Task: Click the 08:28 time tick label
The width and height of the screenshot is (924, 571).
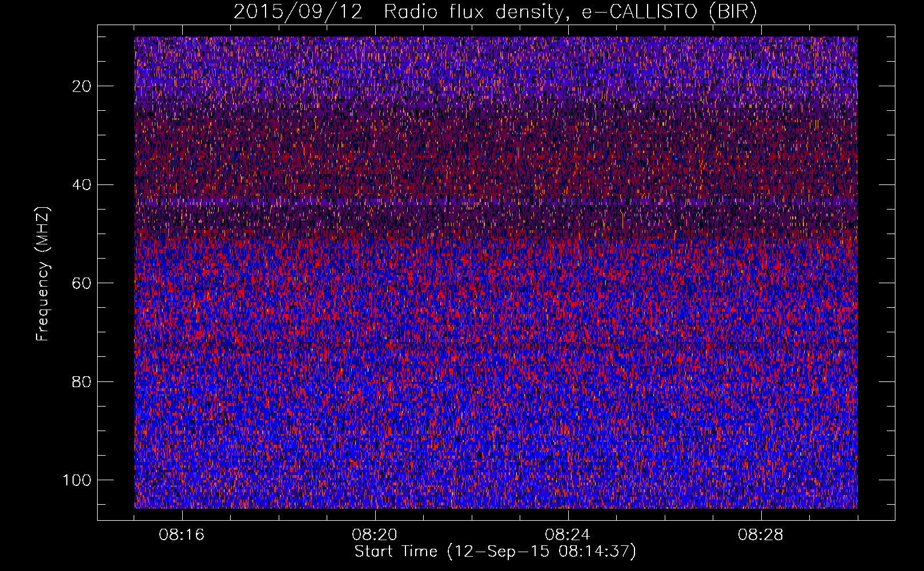Action: point(761,535)
